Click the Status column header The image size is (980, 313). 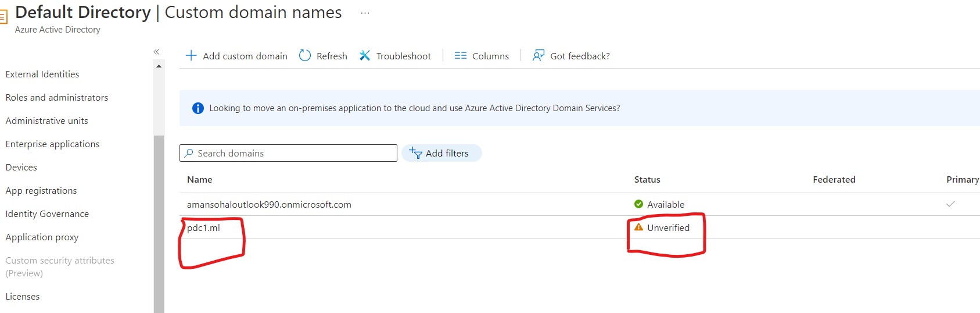647,180
